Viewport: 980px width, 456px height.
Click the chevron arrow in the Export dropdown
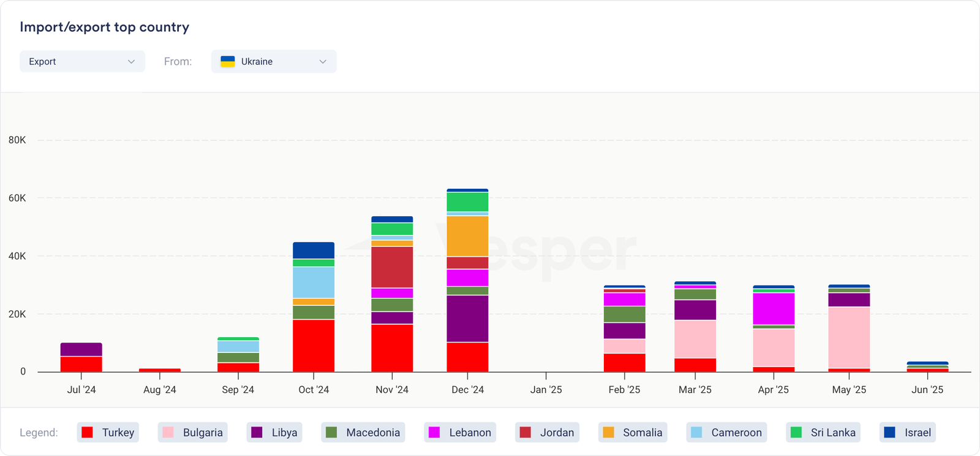pos(131,61)
